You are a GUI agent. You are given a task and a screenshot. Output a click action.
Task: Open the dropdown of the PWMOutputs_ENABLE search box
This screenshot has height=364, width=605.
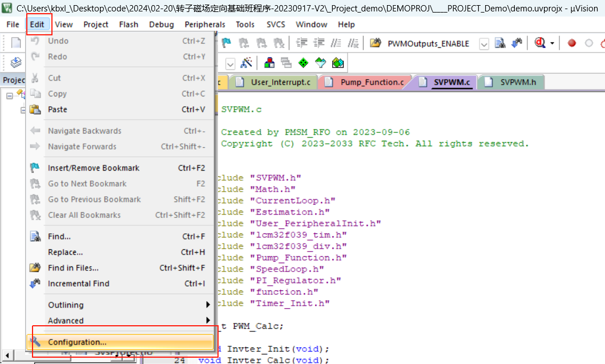[x=484, y=44]
